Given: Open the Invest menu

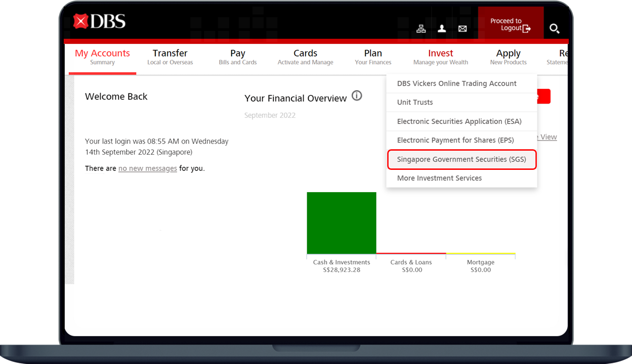Looking at the screenshot, I should [440, 57].
